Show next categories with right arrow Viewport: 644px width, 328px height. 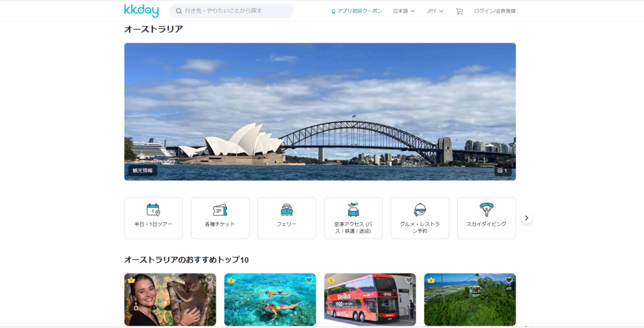click(x=526, y=218)
